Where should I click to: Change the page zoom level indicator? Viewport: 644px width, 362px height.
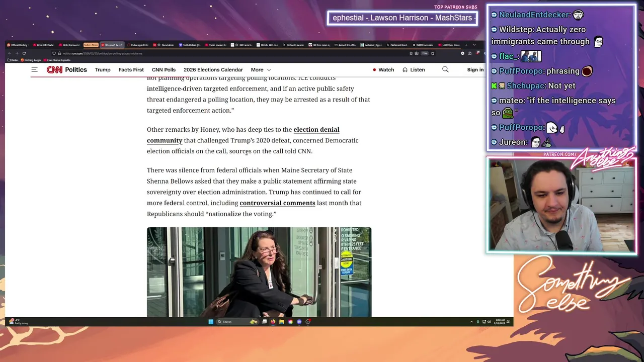[425, 53]
